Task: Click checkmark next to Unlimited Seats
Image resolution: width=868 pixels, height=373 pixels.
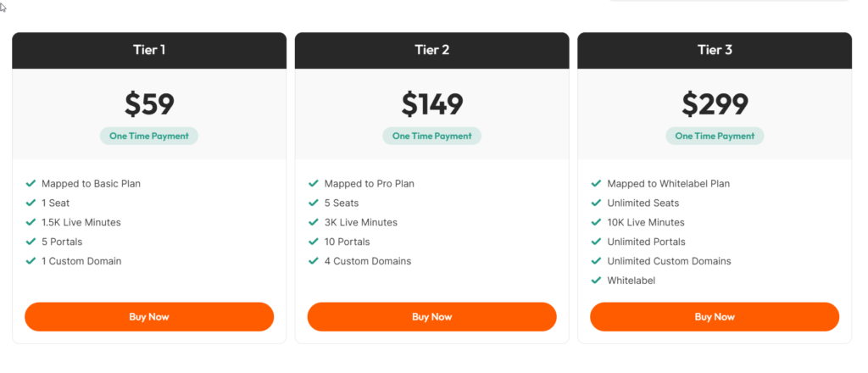Action: (596, 203)
